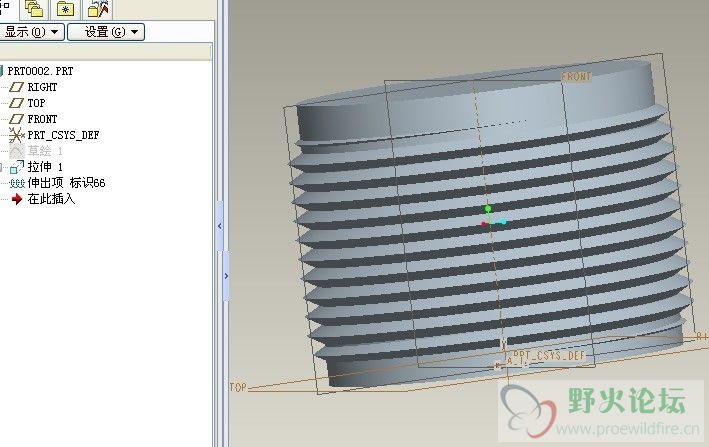Screen dimensions: 709x447
Task: Click the TOP datum plane icon
Action: tap(16, 103)
